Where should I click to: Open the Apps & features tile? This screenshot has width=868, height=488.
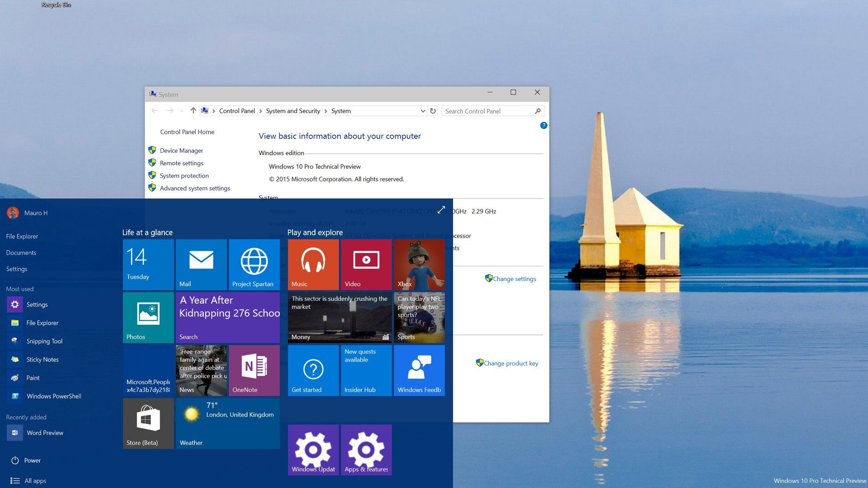366,450
